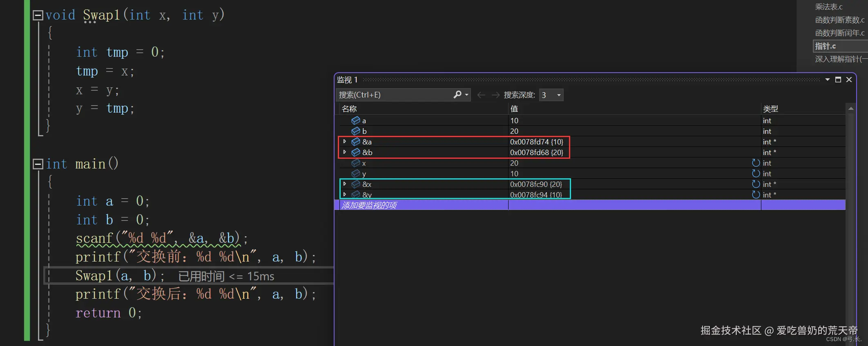Open file 乘法表.c
This screenshot has width=868, height=346.
tap(829, 7)
